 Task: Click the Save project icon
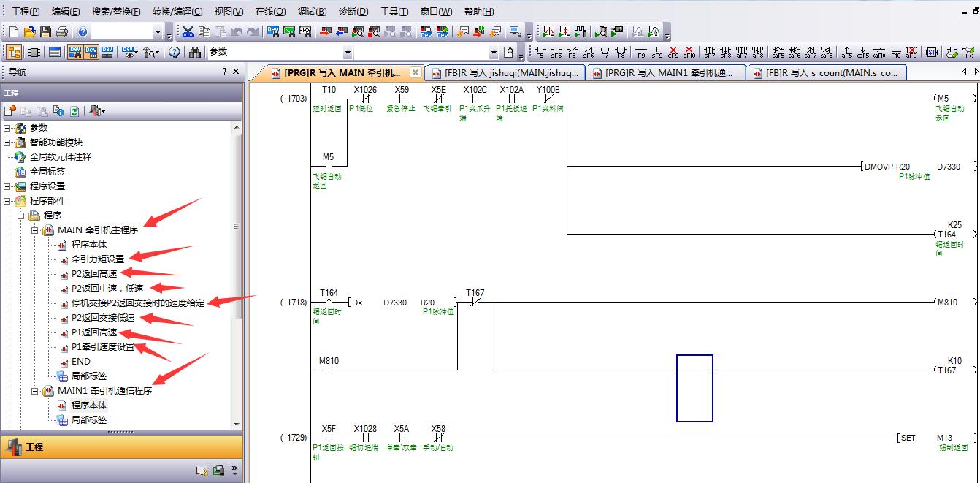[x=45, y=32]
